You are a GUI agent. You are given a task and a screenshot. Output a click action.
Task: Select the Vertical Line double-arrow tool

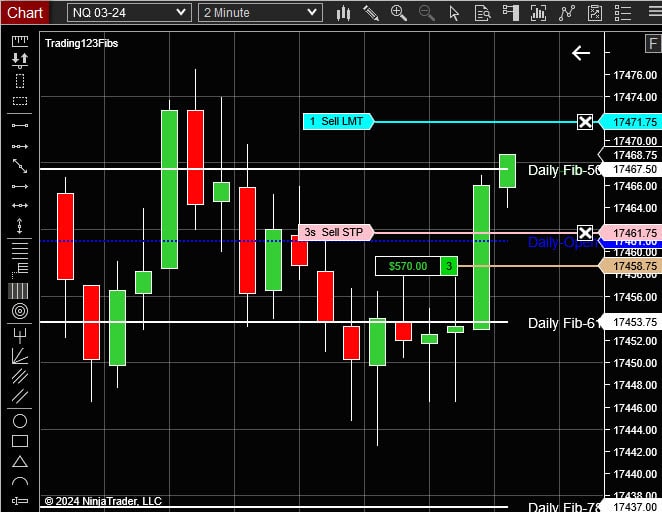click(x=20, y=226)
